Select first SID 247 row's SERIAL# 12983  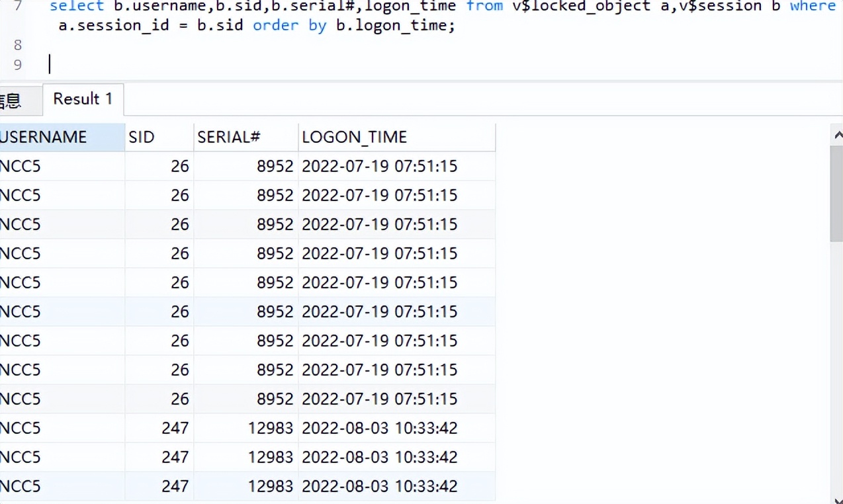[x=245, y=428]
